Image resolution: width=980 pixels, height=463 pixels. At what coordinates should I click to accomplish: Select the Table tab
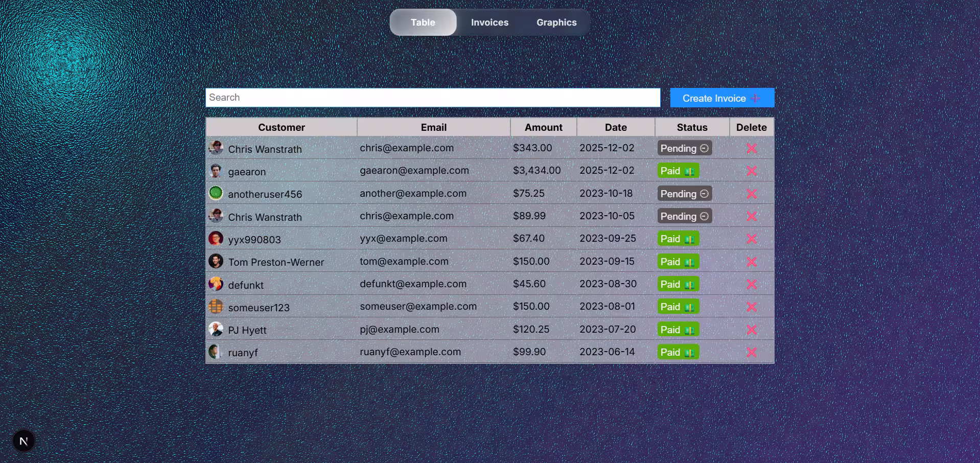[x=423, y=22]
